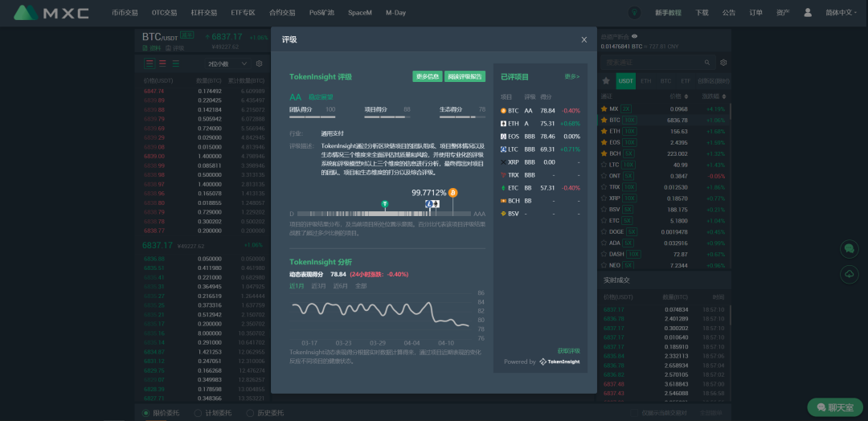Viewport: 868px width, 421px height.
Task: Close the 评级 rating dialog
Action: [584, 40]
